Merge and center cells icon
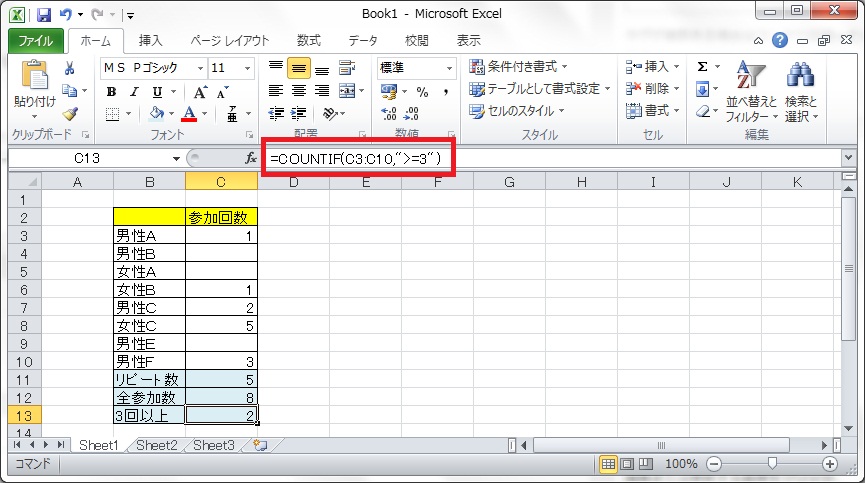865x483 pixels. [348, 90]
